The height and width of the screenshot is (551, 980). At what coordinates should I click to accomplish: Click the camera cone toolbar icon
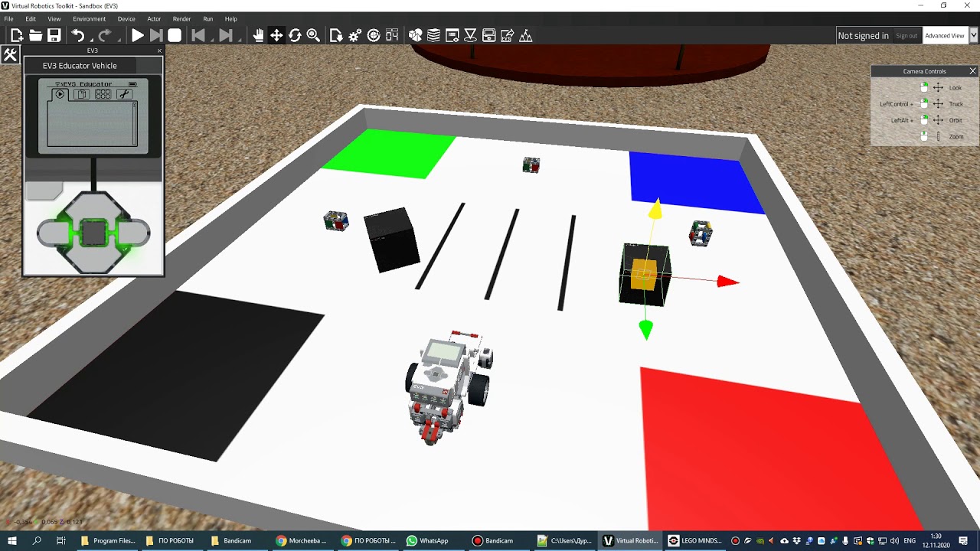pos(470,35)
